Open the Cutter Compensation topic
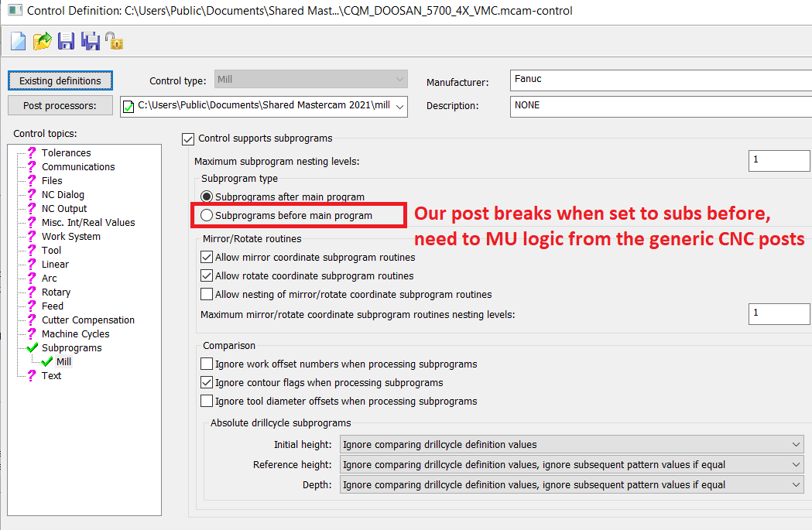 click(x=87, y=320)
